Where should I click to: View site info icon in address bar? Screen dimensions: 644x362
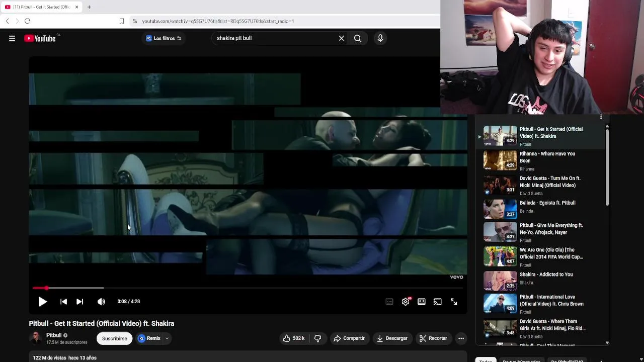pyautogui.click(x=134, y=21)
